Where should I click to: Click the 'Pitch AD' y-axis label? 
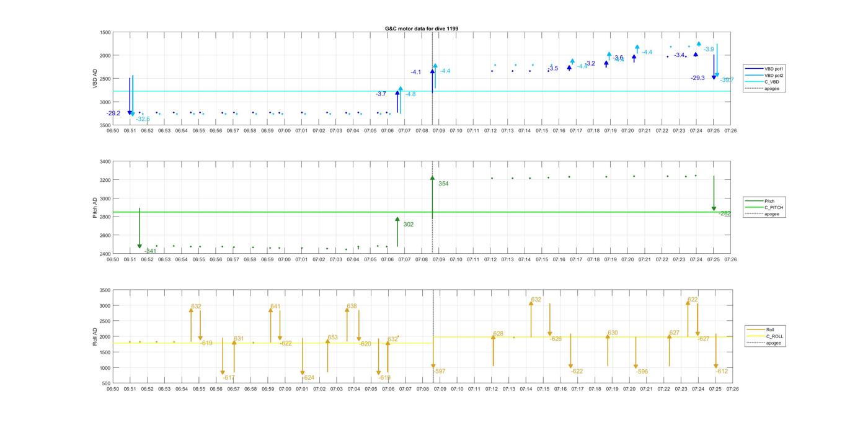[x=95, y=207]
